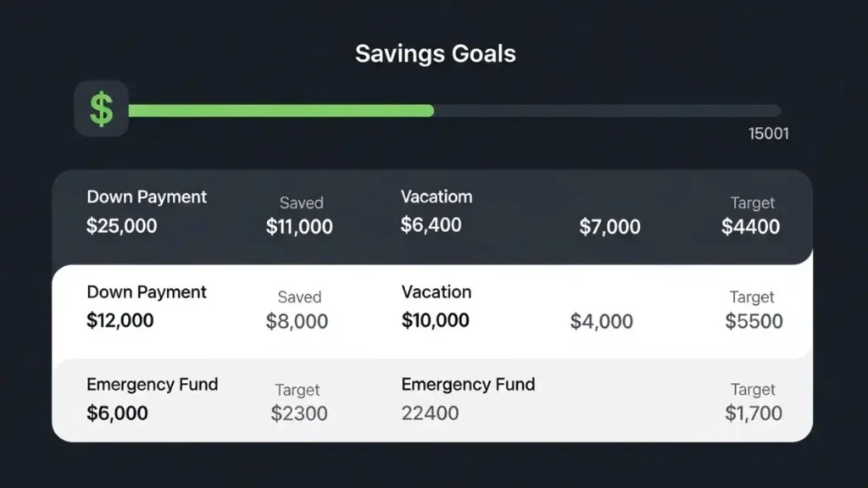Click the progress bar fill
The height and width of the screenshot is (488, 868).
[280, 111]
